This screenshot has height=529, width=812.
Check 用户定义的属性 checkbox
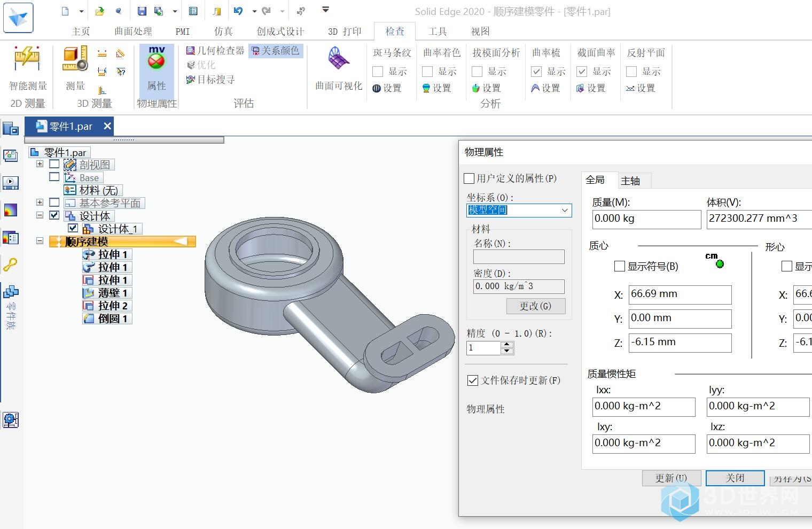pyautogui.click(x=469, y=178)
